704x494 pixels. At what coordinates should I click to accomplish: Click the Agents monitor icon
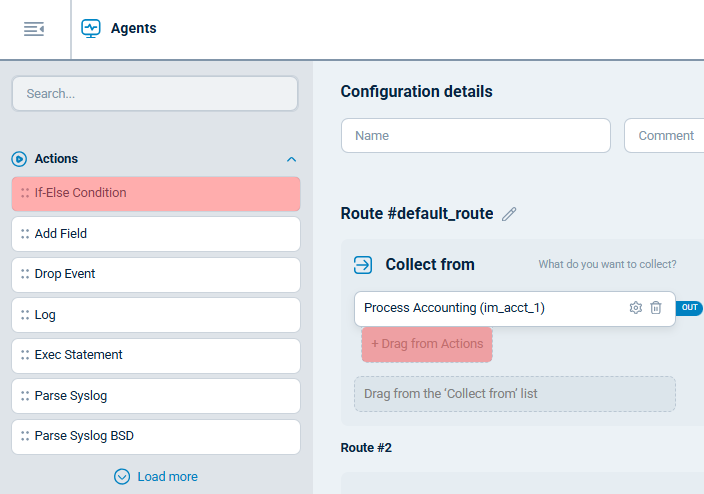tap(91, 29)
